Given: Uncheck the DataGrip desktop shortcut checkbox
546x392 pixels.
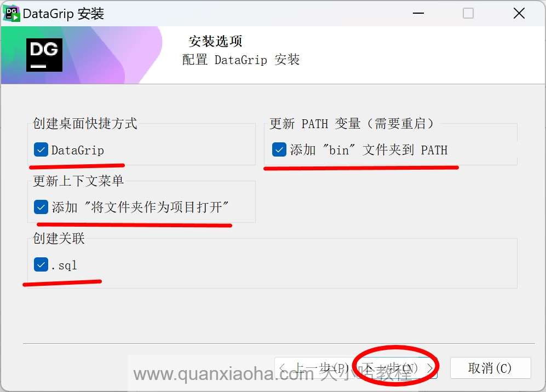Looking at the screenshot, I should click(41, 149).
